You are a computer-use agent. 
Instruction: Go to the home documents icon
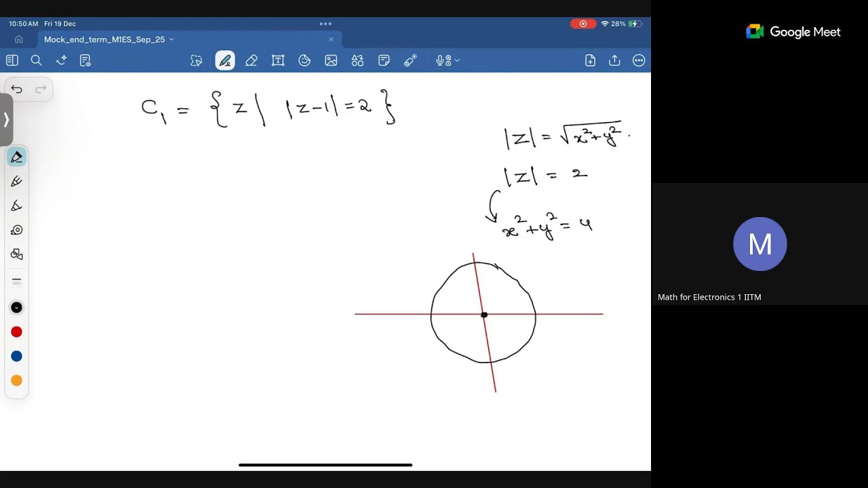(x=19, y=39)
